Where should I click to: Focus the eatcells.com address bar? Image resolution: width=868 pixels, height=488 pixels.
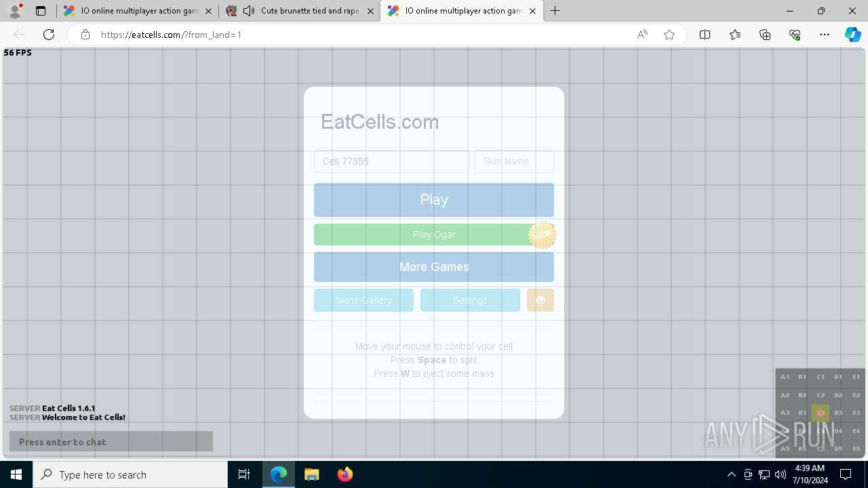pos(359,35)
